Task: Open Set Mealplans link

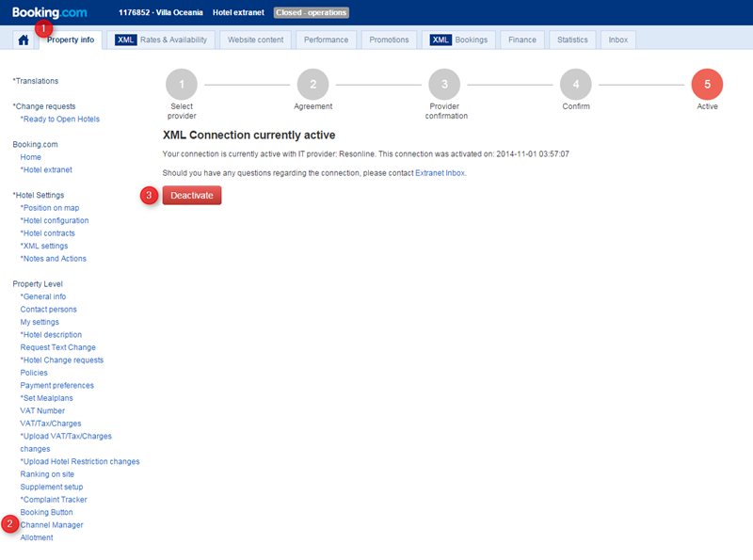Action: [x=46, y=398]
